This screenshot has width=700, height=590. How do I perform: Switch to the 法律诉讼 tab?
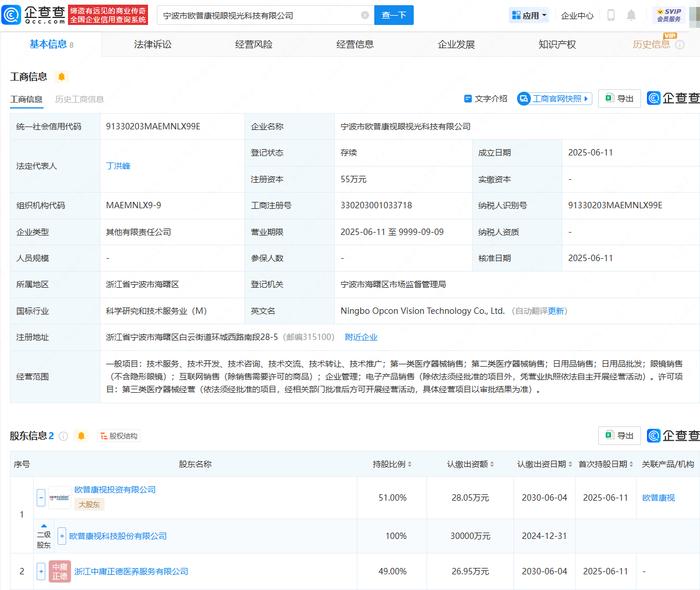click(152, 44)
